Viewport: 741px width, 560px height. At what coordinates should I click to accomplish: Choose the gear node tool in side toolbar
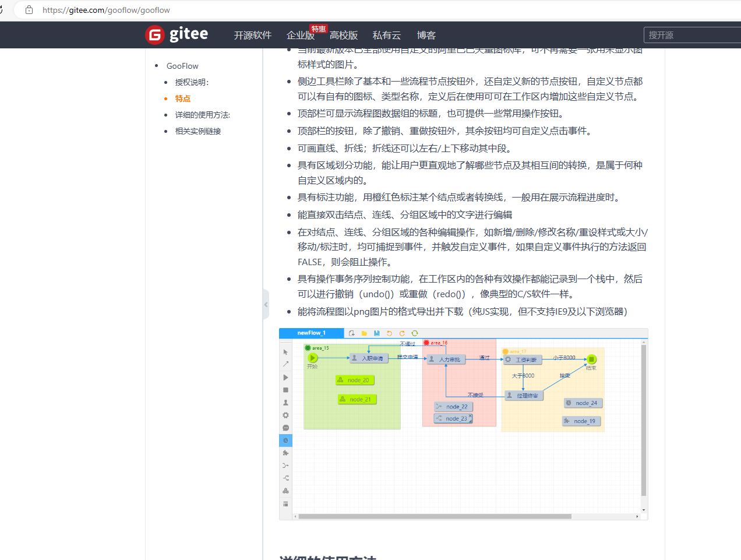(285, 415)
